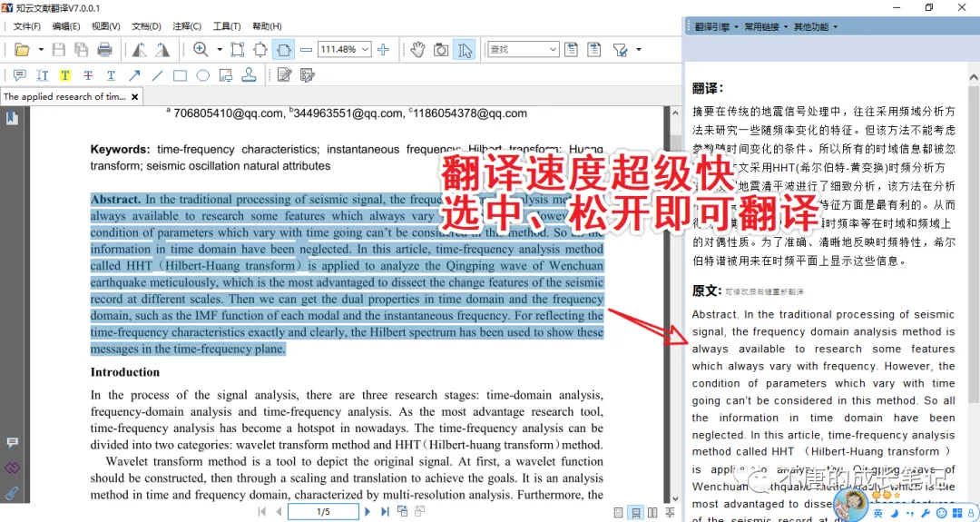Set actual size page view

[238, 49]
